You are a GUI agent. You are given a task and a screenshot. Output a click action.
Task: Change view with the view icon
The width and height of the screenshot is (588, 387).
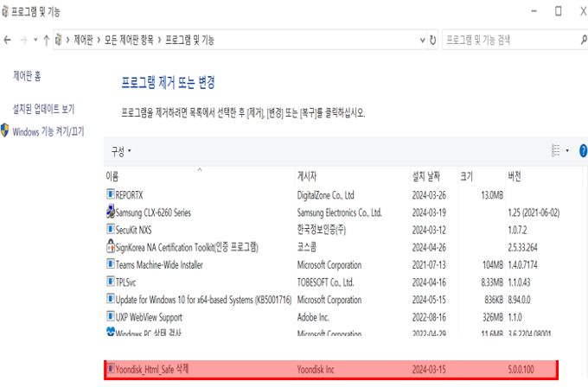[x=556, y=150]
